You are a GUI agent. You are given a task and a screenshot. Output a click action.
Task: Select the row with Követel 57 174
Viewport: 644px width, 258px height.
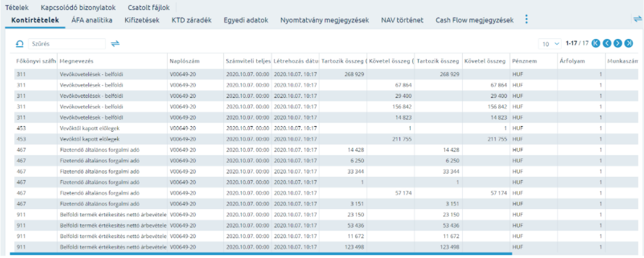click(x=327, y=192)
